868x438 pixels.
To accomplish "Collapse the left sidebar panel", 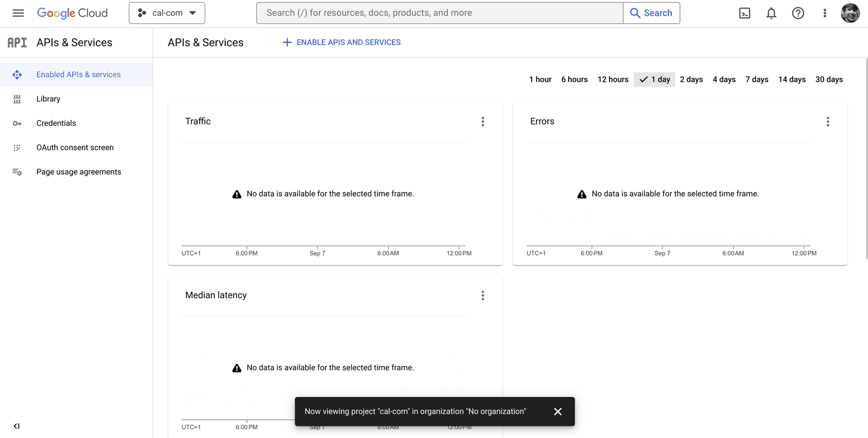I will 17,426.
